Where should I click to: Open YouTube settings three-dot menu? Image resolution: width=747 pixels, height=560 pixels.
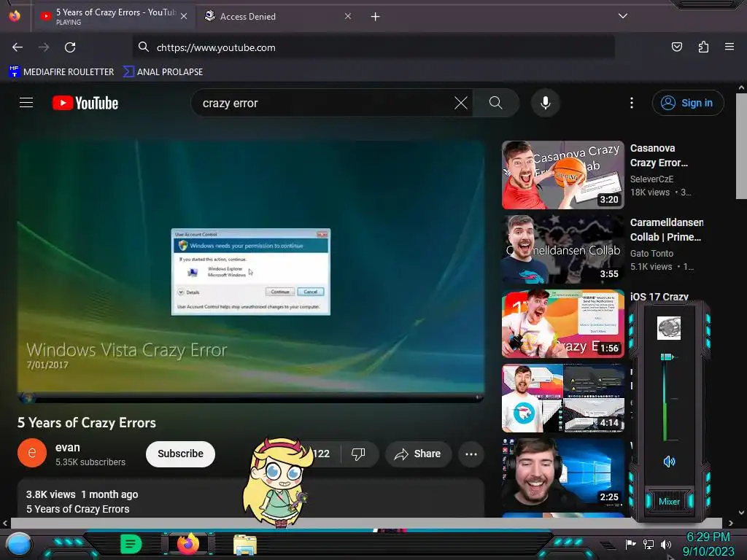coord(632,103)
